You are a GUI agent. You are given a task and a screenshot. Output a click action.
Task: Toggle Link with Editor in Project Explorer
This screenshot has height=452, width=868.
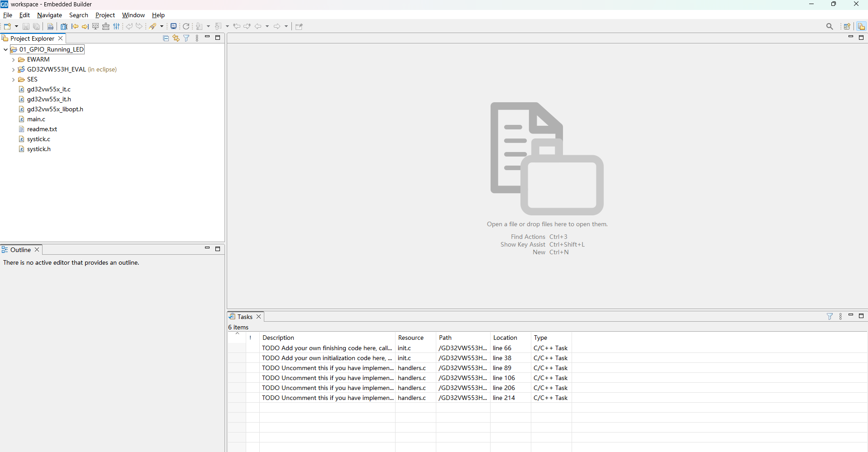pyautogui.click(x=176, y=38)
